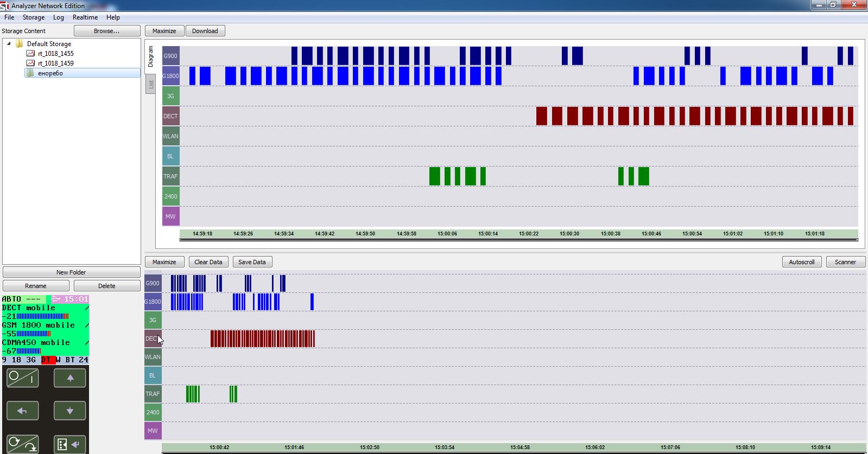Select the DECT channel label in upper diagram
The image size is (868, 454).
click(170, 116)
